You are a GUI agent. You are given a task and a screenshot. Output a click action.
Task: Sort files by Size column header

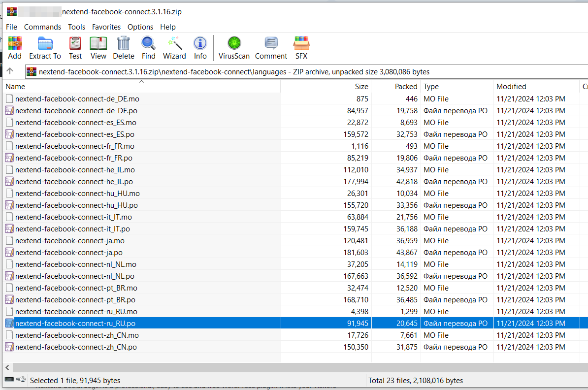361,87
